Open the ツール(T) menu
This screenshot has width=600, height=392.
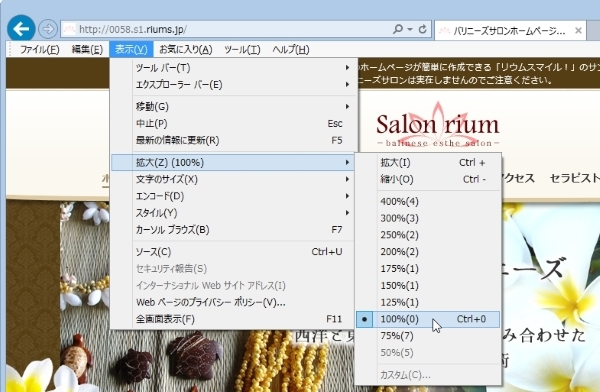pyautogui.click(x=242, y=49)
